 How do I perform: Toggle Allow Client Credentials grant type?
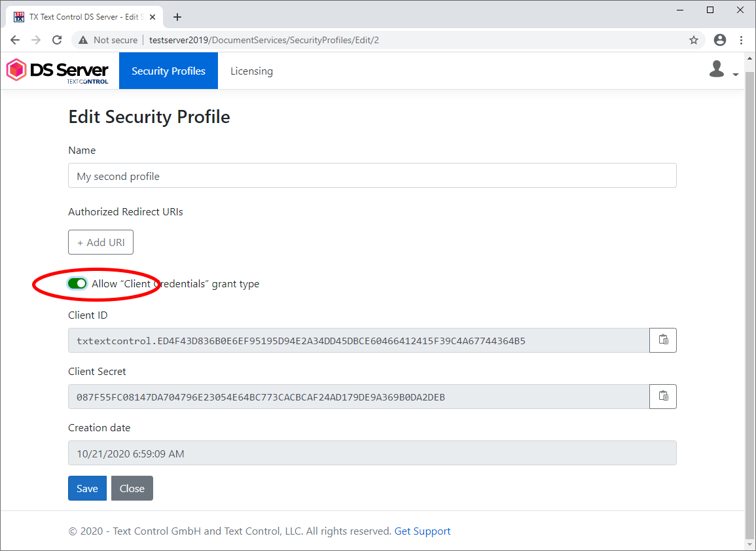pyautogui.click(x=77, y=283)
